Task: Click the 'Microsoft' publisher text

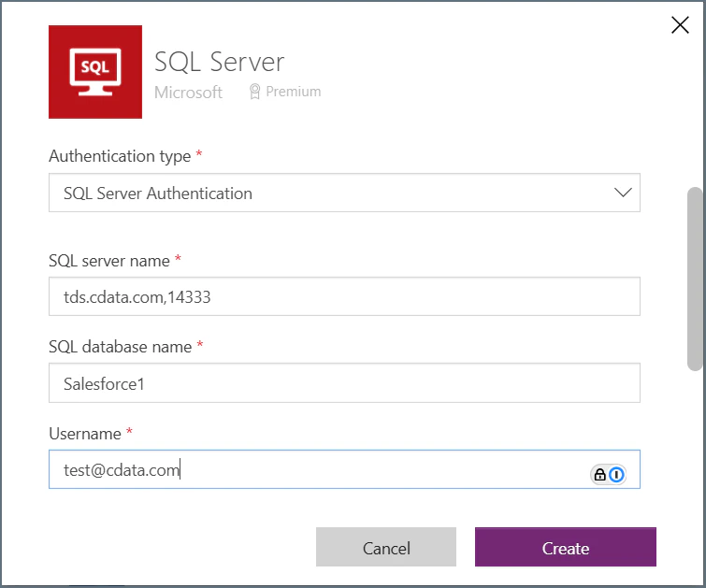Action: coord(188,93)
